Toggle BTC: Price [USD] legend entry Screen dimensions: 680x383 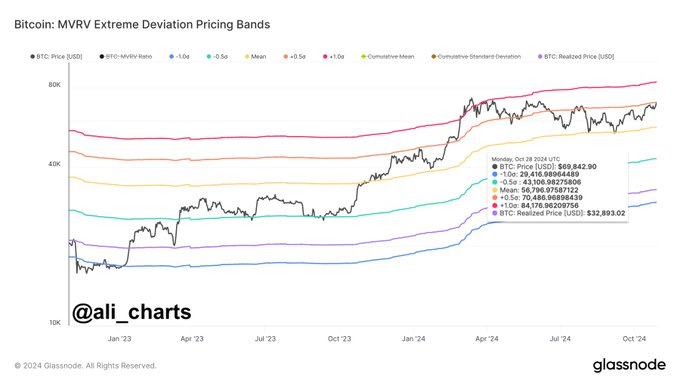point(56,56)
